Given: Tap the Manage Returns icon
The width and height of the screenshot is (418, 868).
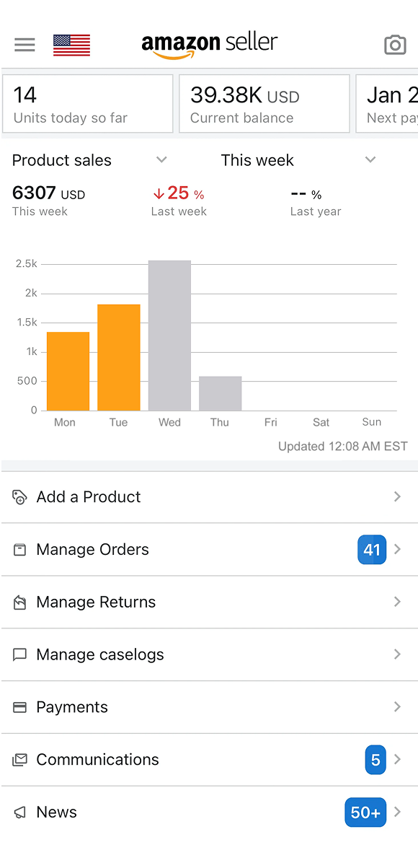Looking at the screenshot, I should coord(20,602).
